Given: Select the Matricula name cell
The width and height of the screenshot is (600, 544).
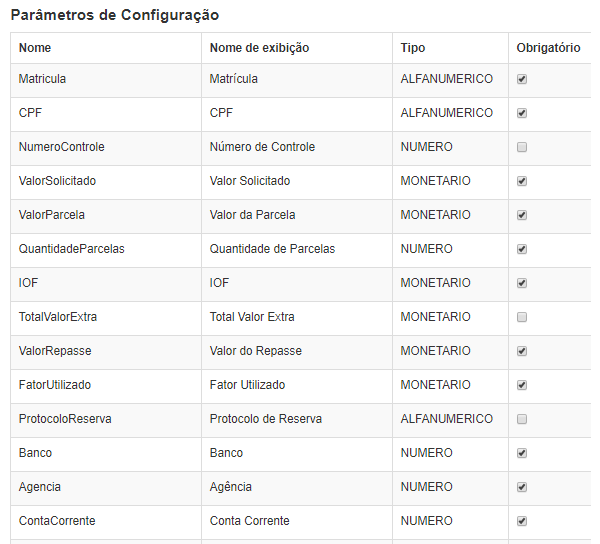Looking at the screenshot, I should pyautogui.click(x=106, y=80).
